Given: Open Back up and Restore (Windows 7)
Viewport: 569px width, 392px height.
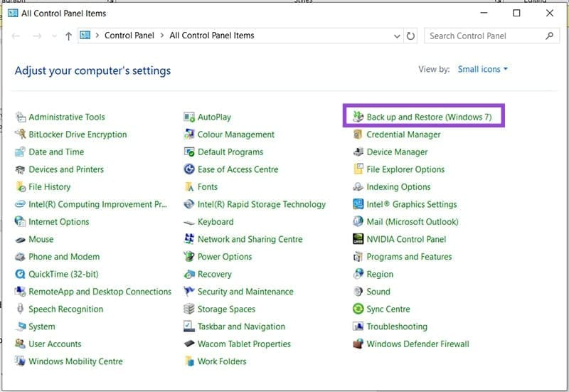Looking at the screenshot, I should pyautogui.click(x=428, y=117).
